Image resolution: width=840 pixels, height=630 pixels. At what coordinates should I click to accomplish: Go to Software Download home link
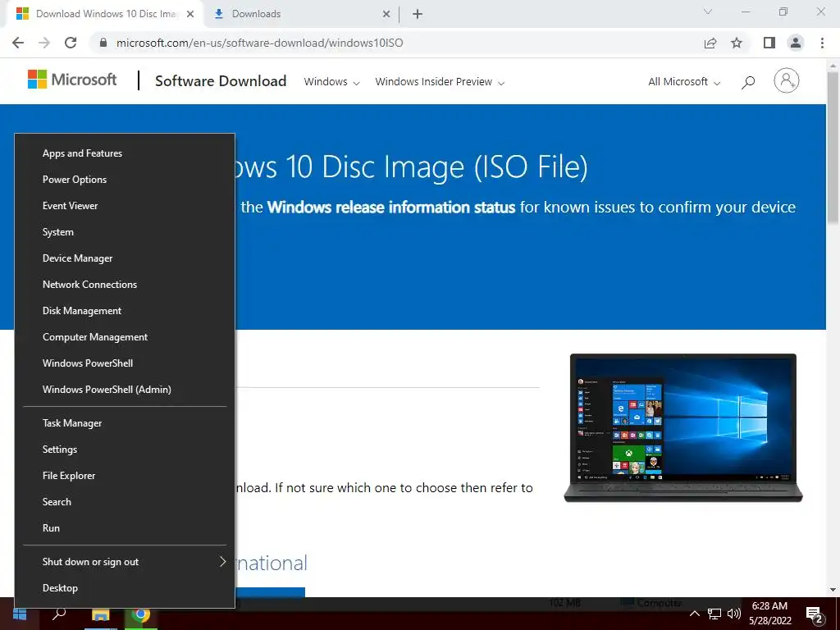(221, 81)
